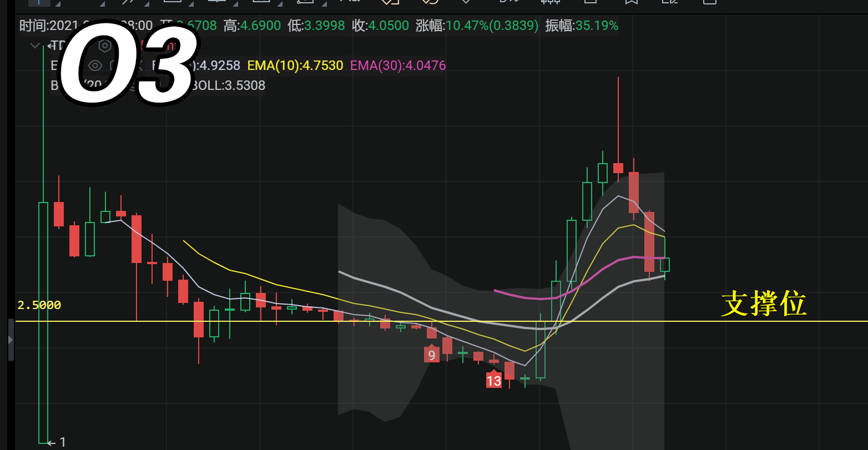Open the TD indicator hexagon settings icon
868x450 pixels.
pos(105,45)
